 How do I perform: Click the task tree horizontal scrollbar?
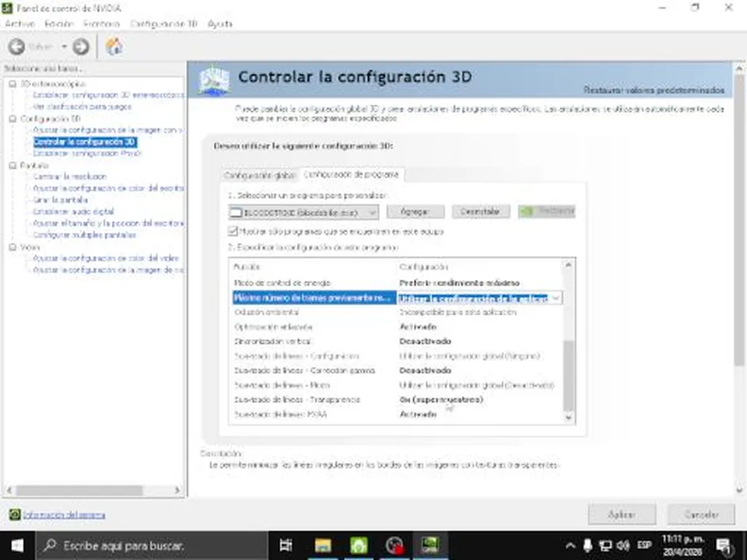(79, 490)
